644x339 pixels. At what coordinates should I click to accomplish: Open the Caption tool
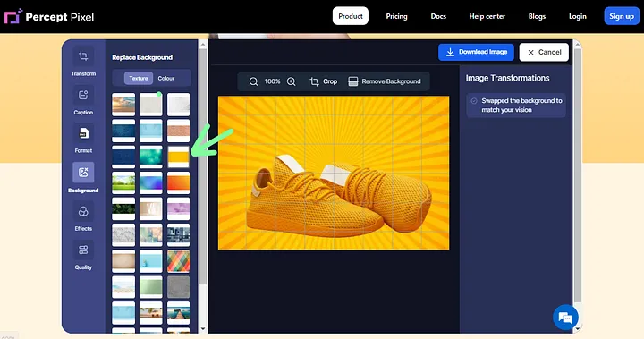pyautogui.click(x=83, y=101)
